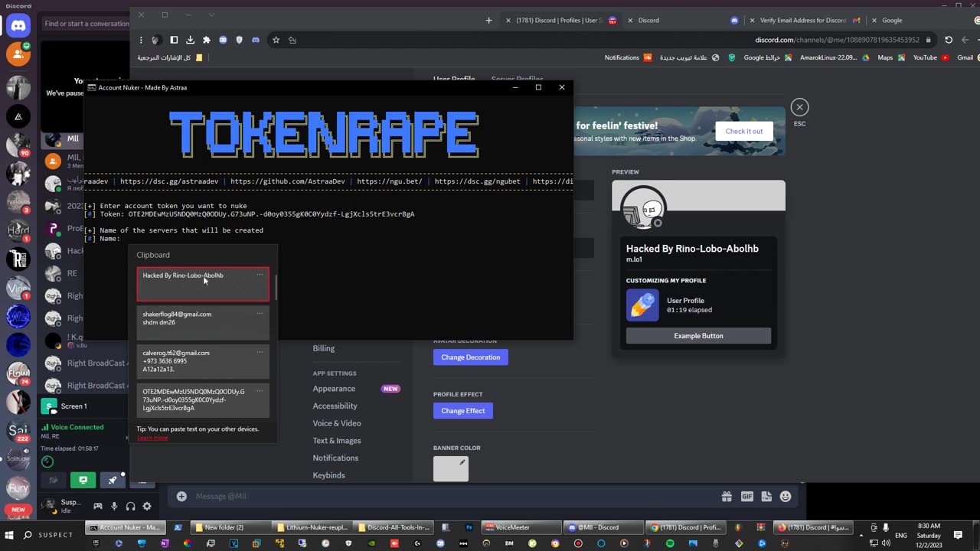Screen dimensions: 980x551
Task: Open the Find or start a conversation search
Action: (x=87, y=24)
